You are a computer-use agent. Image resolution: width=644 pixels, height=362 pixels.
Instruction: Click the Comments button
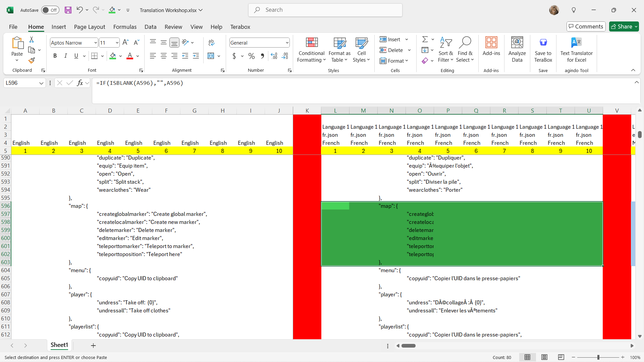[586, 26]
